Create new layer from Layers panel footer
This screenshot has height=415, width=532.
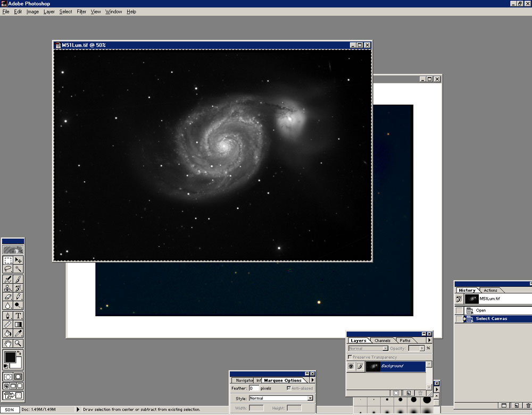(x=409, y=393)
